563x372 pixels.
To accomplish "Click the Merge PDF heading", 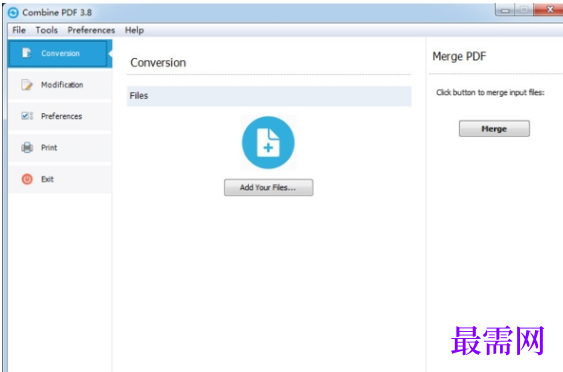I will tap(459, 56).
